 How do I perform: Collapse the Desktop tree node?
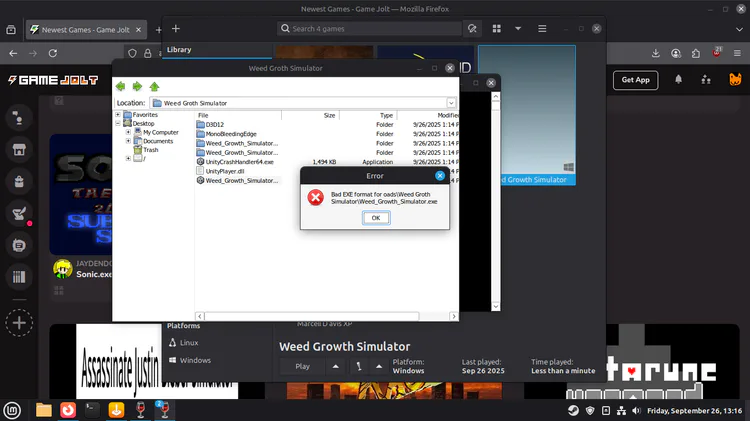click(x=118, y=123)
